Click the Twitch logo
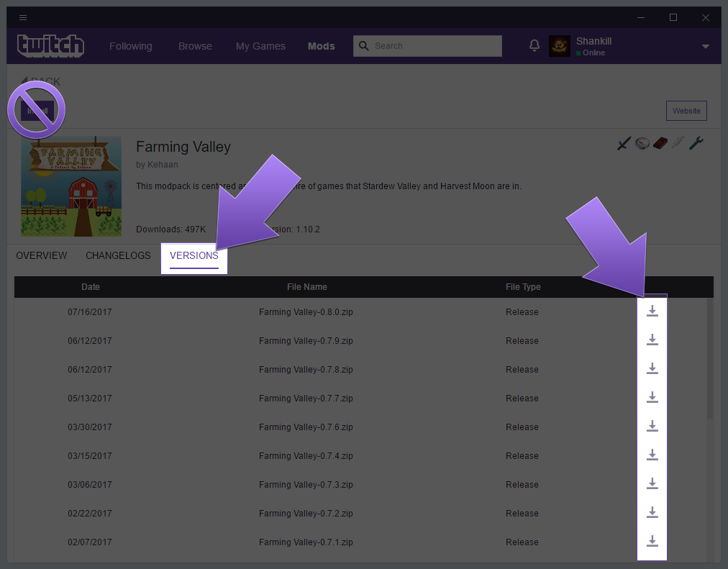The image size is (728, 569). [x=50, y=46]
